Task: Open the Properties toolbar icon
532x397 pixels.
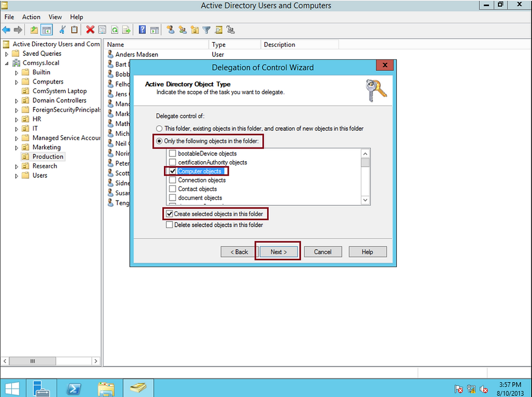Action: [102, 30]
